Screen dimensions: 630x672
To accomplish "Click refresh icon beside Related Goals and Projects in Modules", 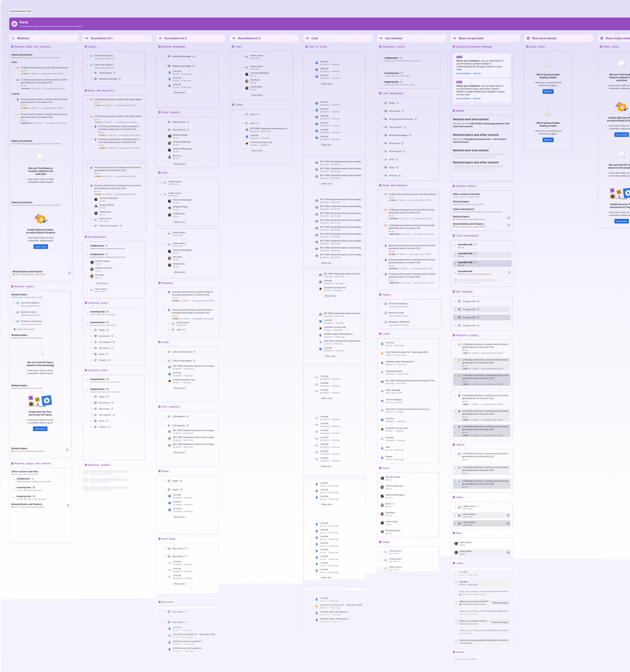I will click(x=69, y=273).
